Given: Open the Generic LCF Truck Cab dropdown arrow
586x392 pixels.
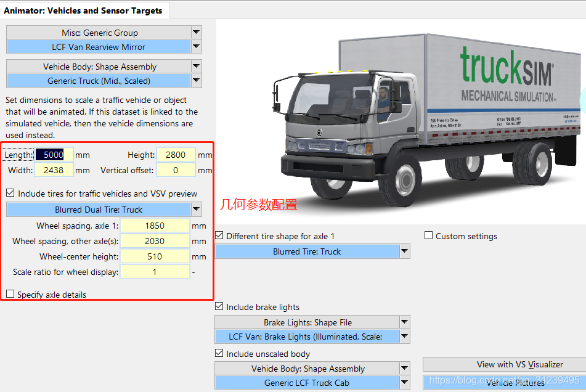Looking at the screenshot, I should click(x=404, y=383).
